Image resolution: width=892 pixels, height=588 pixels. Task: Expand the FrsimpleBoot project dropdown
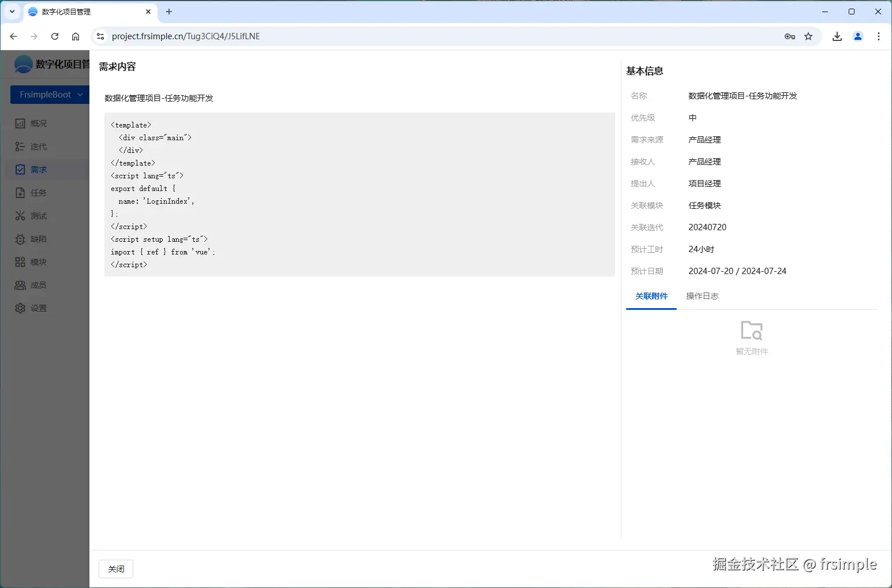pyautogui.click(x=49, y=94)
